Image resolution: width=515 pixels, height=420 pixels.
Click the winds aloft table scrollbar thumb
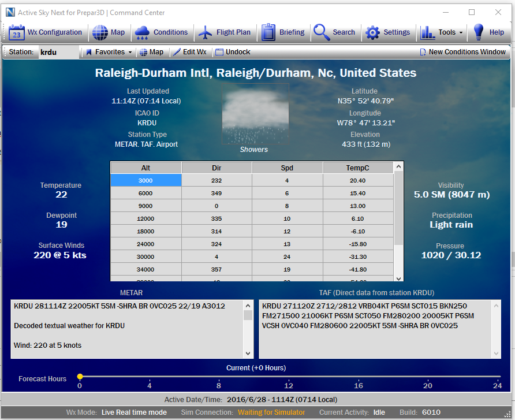398,208
